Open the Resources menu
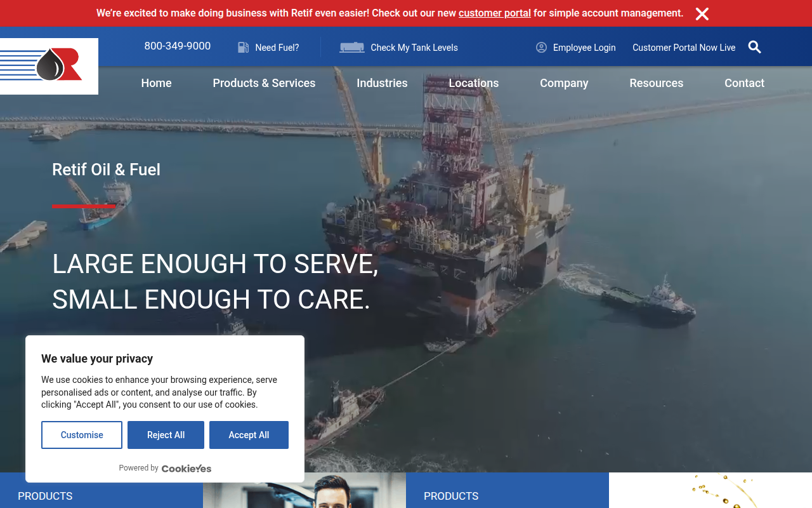This screenshot has width=812, height=508. tap(657, 83)
